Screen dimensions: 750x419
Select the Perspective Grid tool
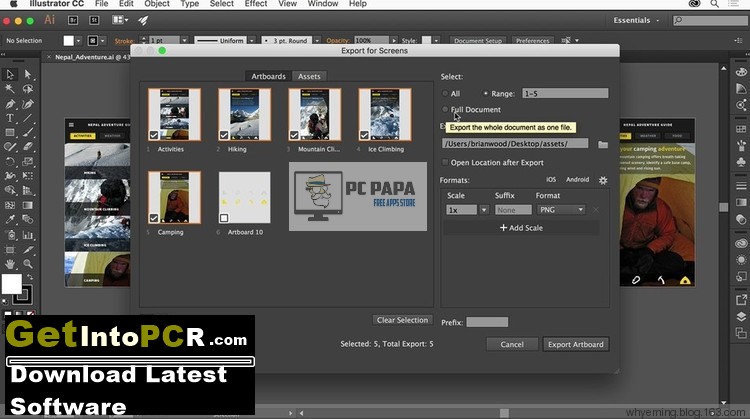click(28, 190)
